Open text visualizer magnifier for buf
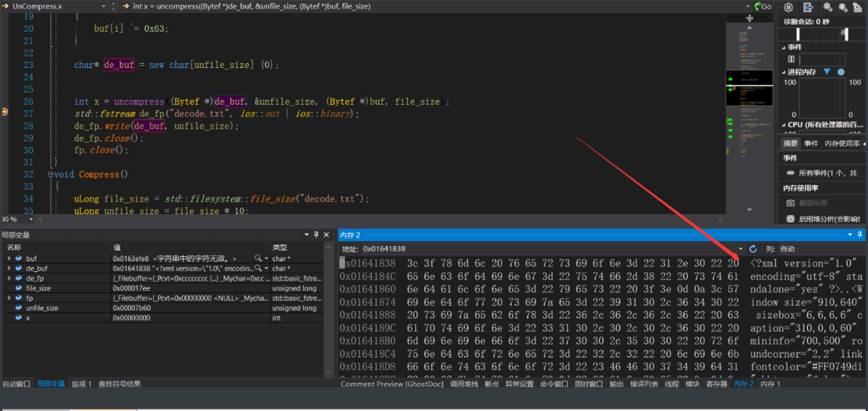 point(257,258)
